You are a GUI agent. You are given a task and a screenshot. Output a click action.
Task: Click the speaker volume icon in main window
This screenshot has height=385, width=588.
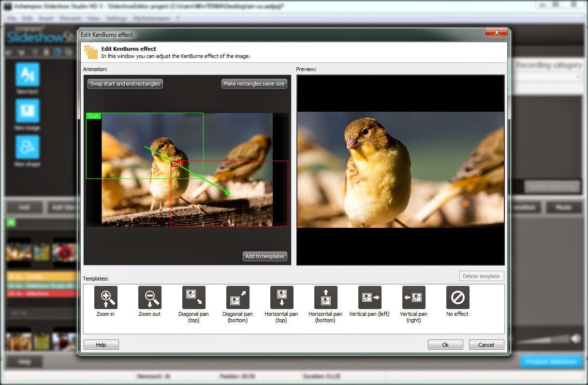click(575, 339)
